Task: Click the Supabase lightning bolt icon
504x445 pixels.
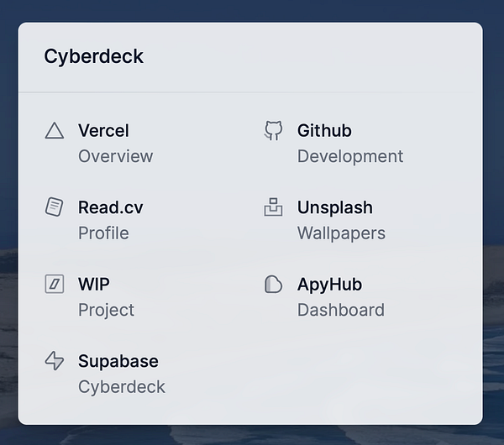Action: tap(54, 360)
